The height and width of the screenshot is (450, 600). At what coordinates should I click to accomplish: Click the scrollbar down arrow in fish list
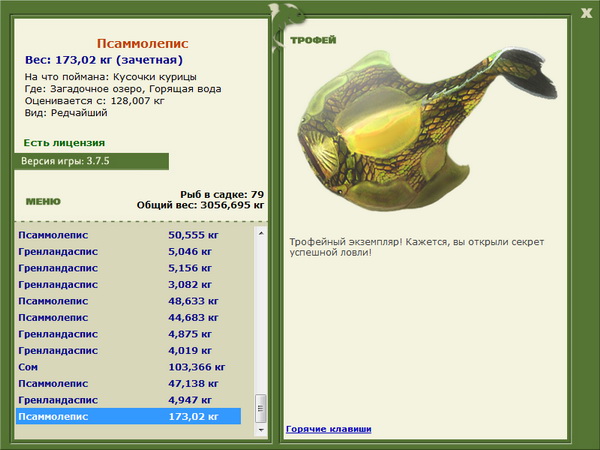pyautogui.click(x=261, y=430)
